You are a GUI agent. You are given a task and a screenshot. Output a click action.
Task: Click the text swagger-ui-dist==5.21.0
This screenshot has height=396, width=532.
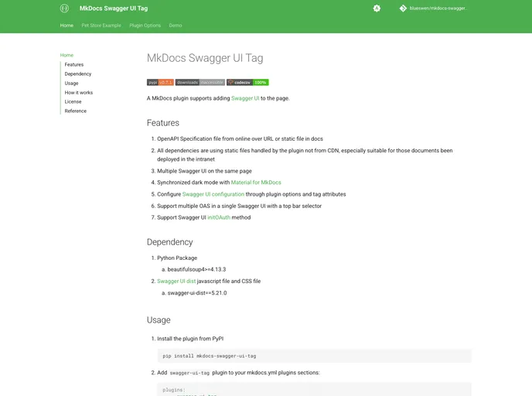(197, 293)
